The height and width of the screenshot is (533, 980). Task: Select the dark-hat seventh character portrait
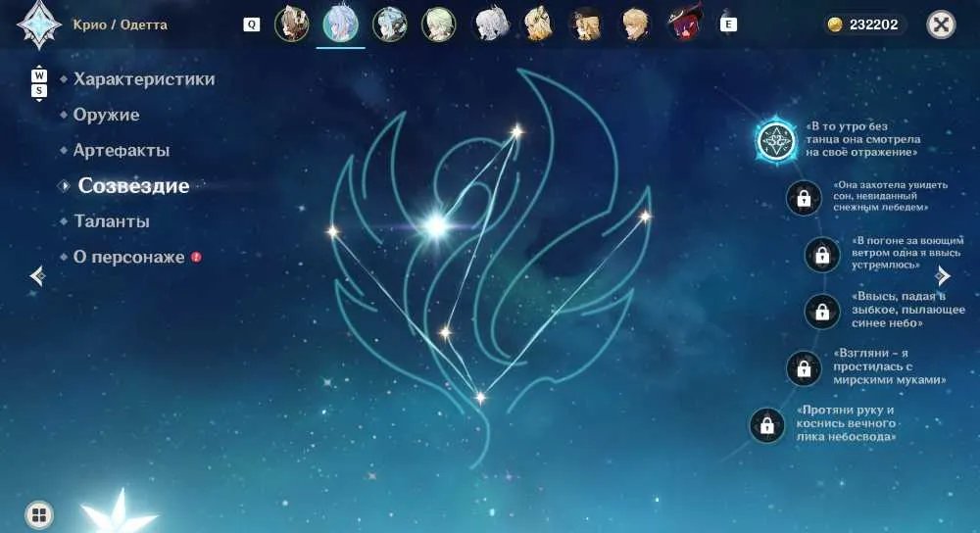pos(586,24)
